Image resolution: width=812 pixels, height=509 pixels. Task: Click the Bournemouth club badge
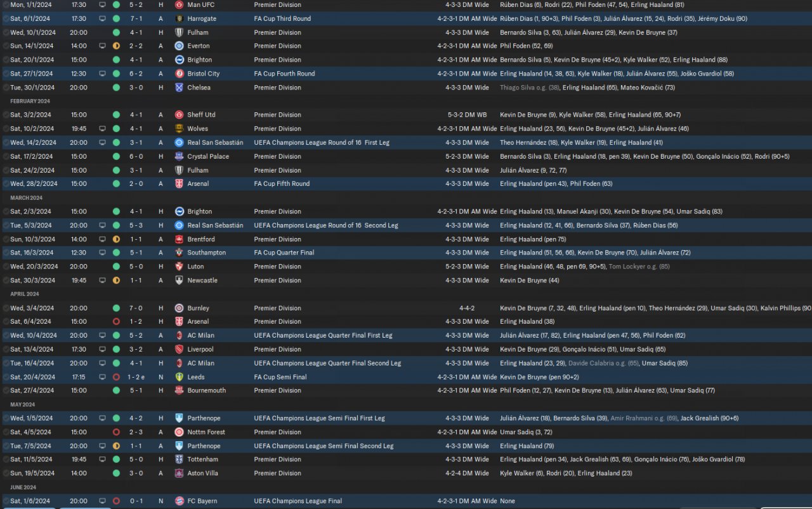coord(180,390)
